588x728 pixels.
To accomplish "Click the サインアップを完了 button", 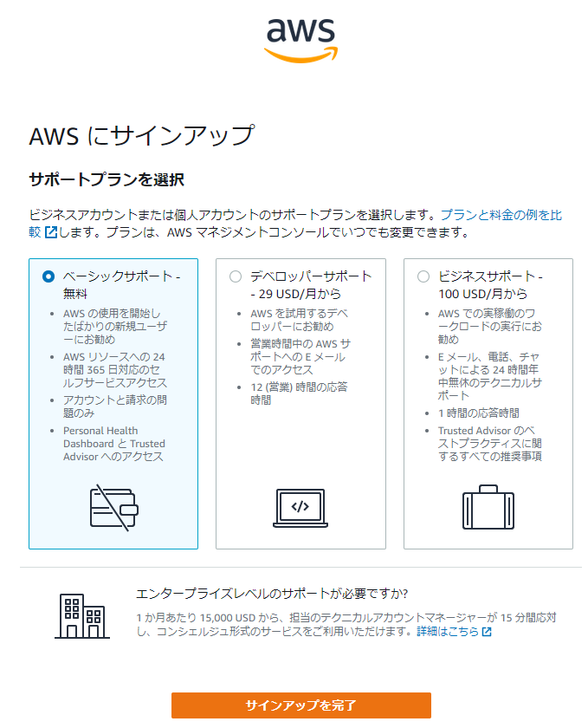I will [x=300, y=705].
